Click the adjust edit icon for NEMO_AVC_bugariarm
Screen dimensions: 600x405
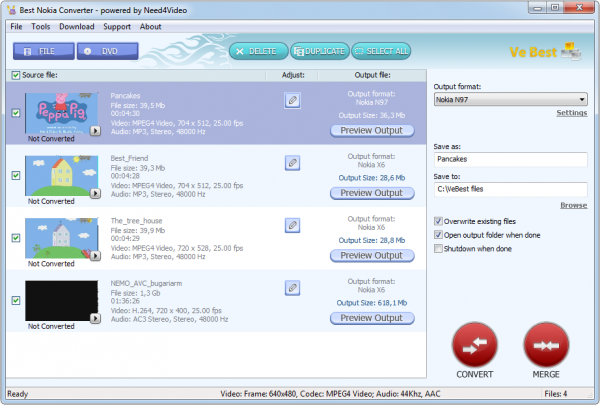292,288
